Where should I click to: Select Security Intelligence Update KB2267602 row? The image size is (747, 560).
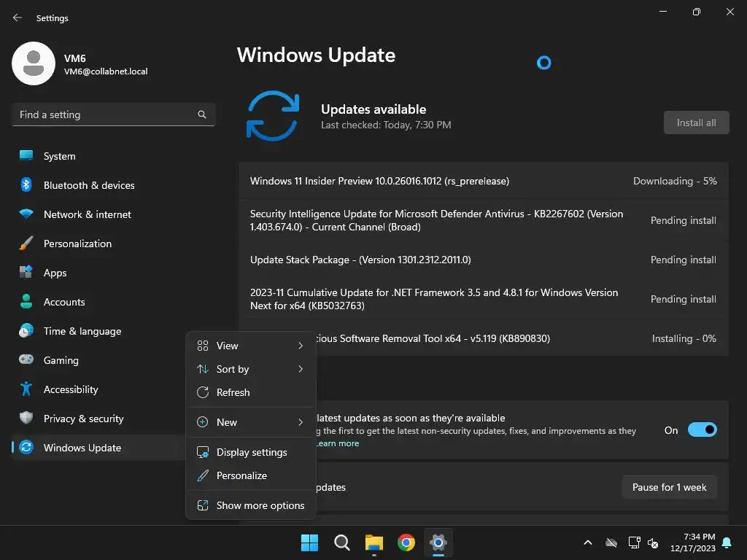pos(483,220)
